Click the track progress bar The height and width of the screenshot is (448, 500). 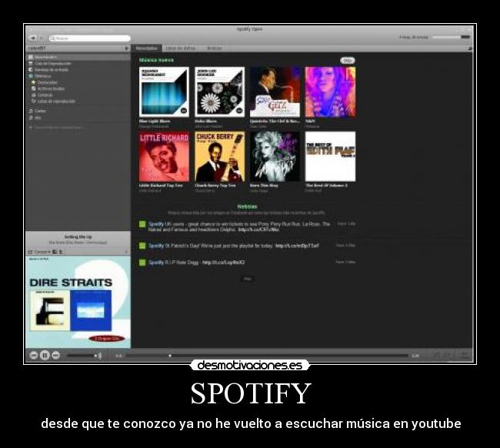click(267, 356)
